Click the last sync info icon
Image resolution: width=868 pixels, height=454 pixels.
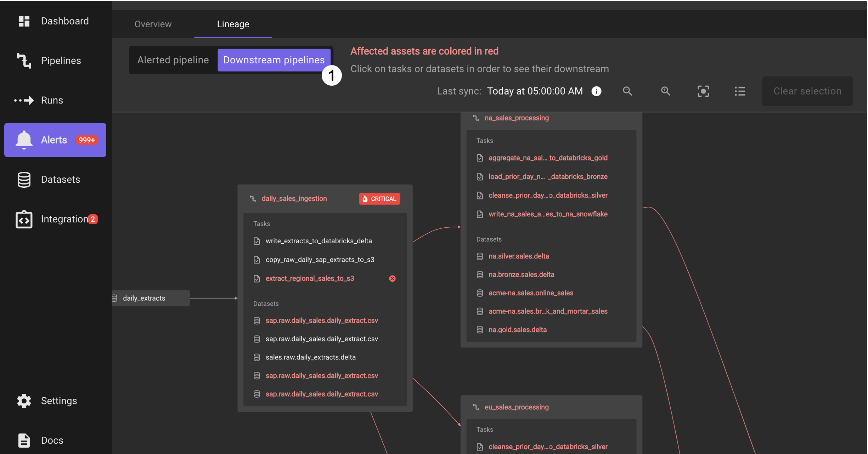pyautogui.click(x=596, y=91)
